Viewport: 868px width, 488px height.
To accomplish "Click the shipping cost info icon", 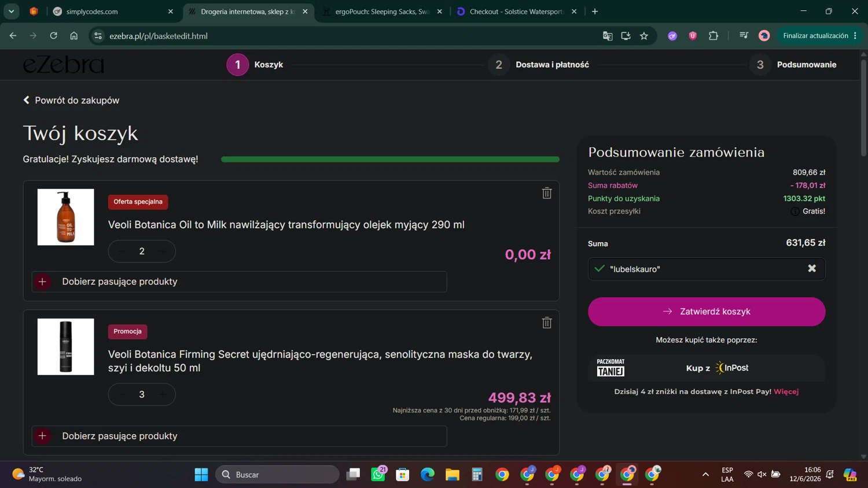I will tap(795, 212).
